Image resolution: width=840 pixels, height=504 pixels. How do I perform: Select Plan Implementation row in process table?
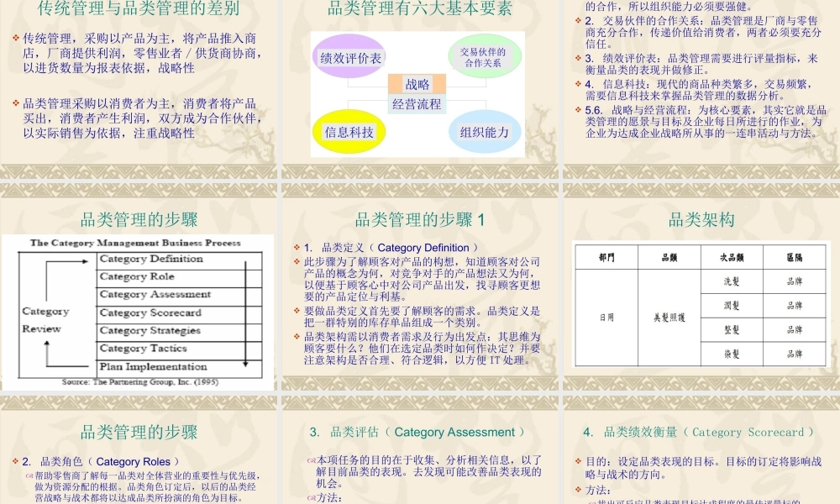[180, 367]
